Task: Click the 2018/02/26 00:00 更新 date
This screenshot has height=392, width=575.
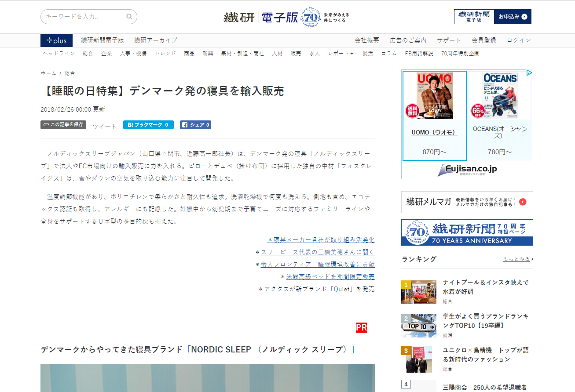Action: (x=73, y=109)
